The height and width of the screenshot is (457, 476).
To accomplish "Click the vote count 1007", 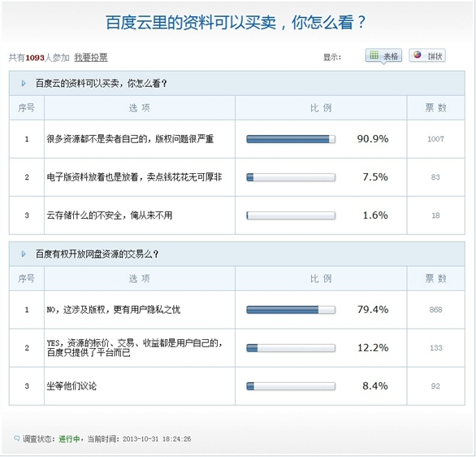I will click(435, 139).
